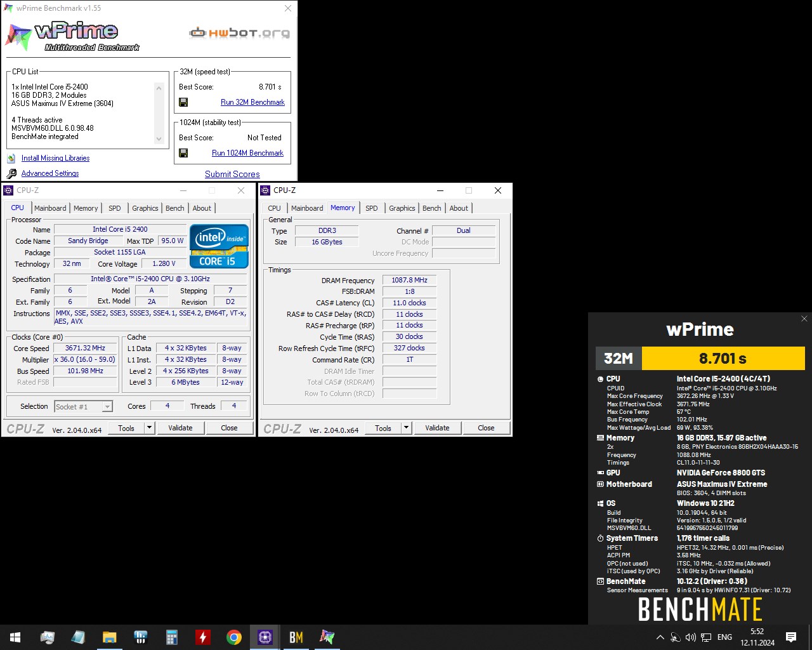Switch to CPU tab in right CPU-Z

pos(275,208)
